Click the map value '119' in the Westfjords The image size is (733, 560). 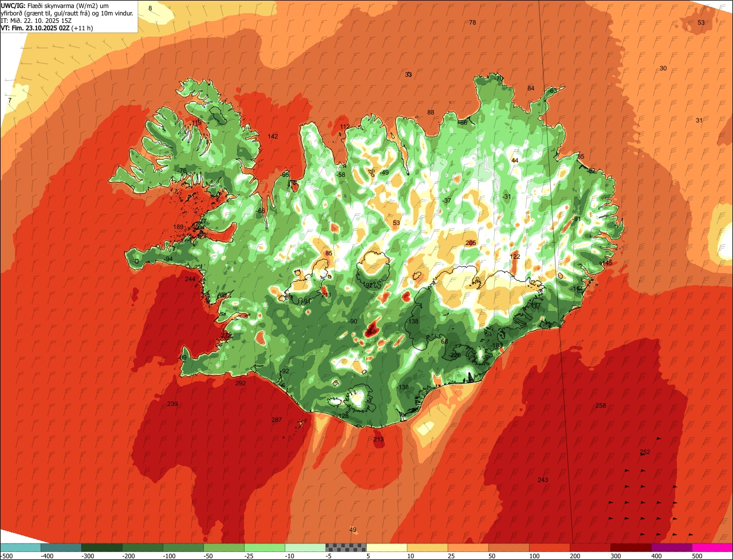click(197, 123)
